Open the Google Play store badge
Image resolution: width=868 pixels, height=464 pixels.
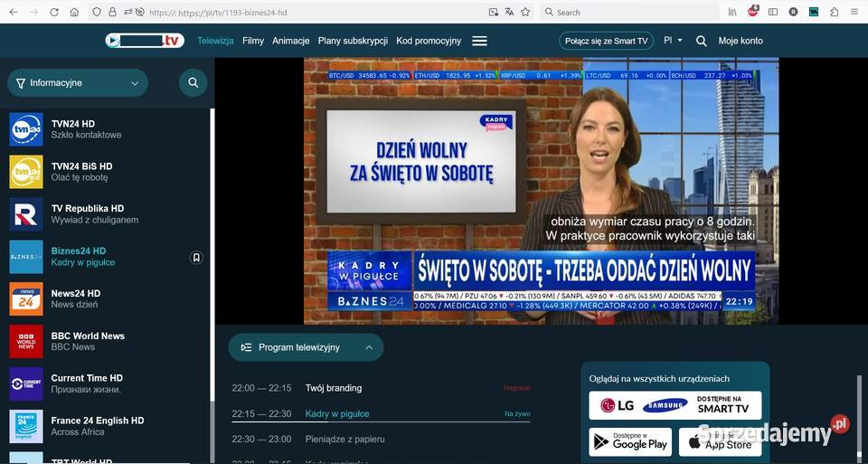pos(630,442)
